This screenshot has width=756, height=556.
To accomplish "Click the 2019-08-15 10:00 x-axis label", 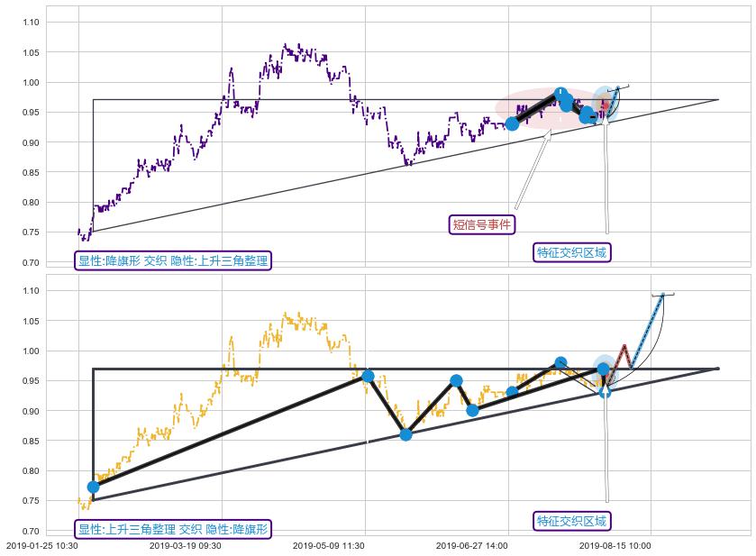I will (x=615, y=545).
